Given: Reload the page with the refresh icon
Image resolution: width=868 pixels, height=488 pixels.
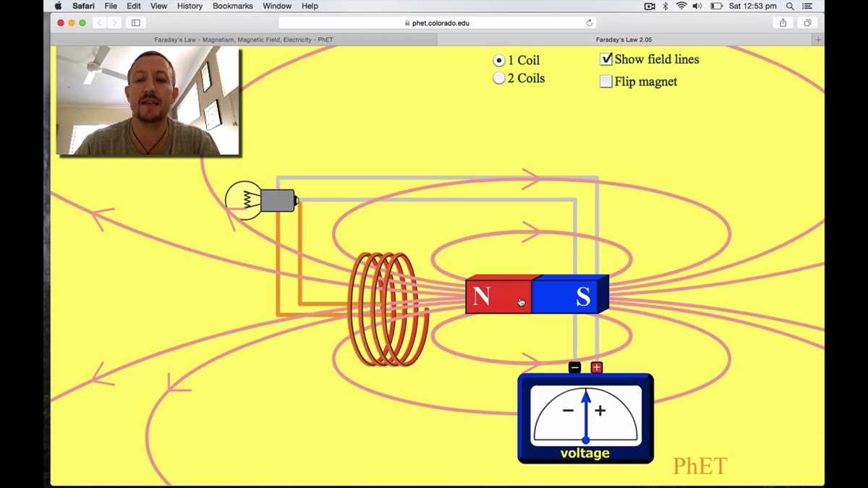Looking at the screenshot, I should (x=590, y=23).
